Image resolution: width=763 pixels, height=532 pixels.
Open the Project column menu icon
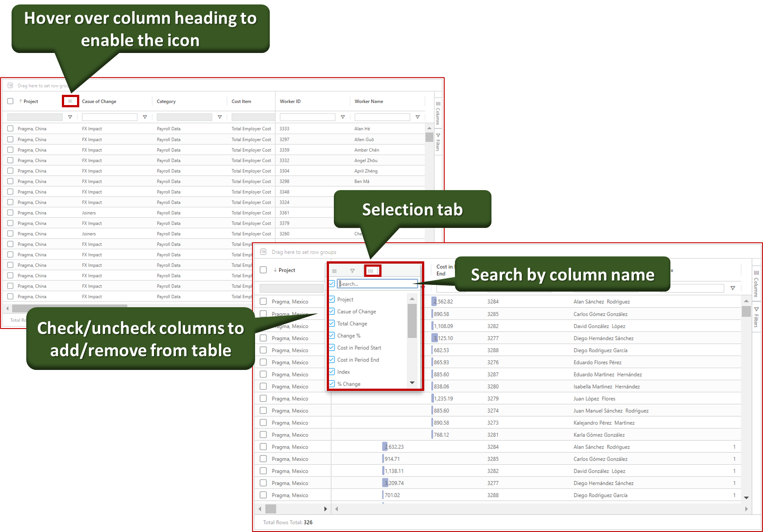coord(70,101)
